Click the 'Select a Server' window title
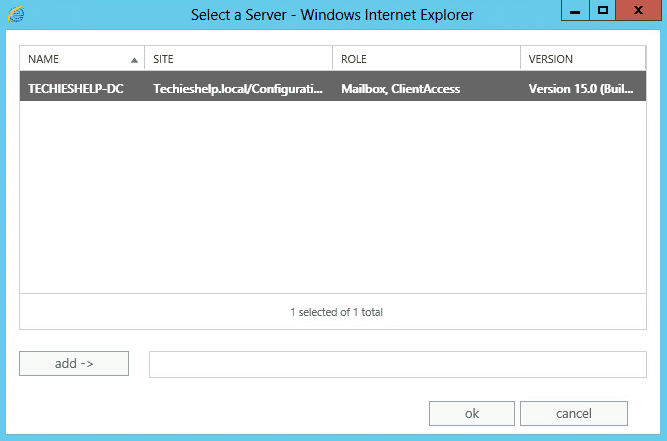The height and width of the screenshot is (441, 667). pos(332,14)
